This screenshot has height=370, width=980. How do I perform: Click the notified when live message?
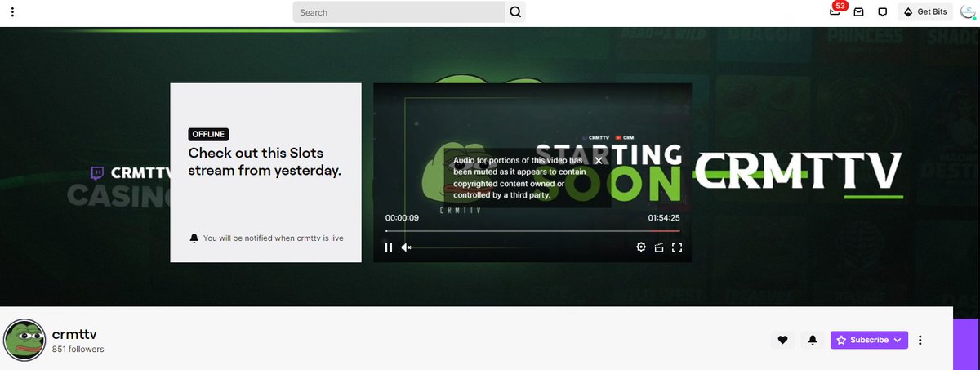266,238
